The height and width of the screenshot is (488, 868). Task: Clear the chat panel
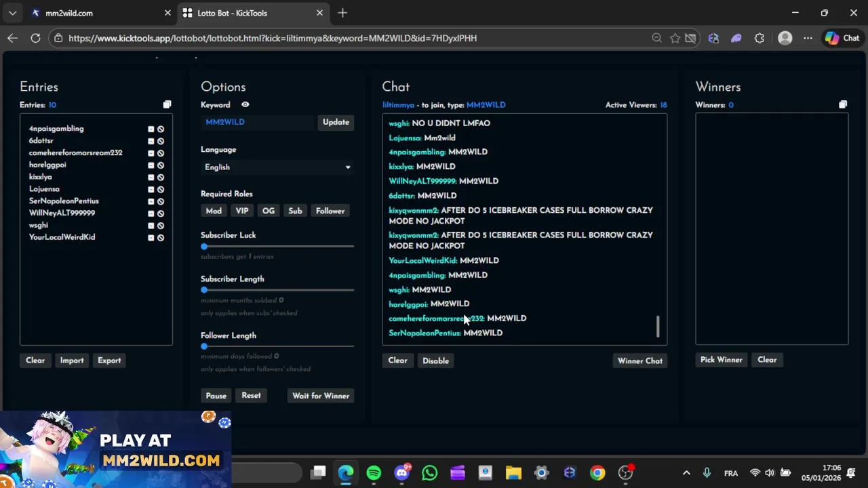click(397, 361)
